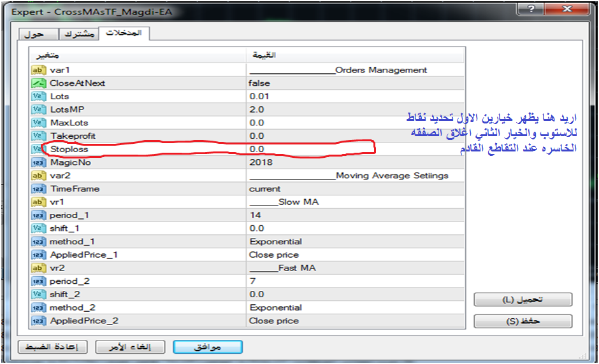Click the Lots variable icon
Viewport: 599px width, 364px height.
(x=39, y=97)
